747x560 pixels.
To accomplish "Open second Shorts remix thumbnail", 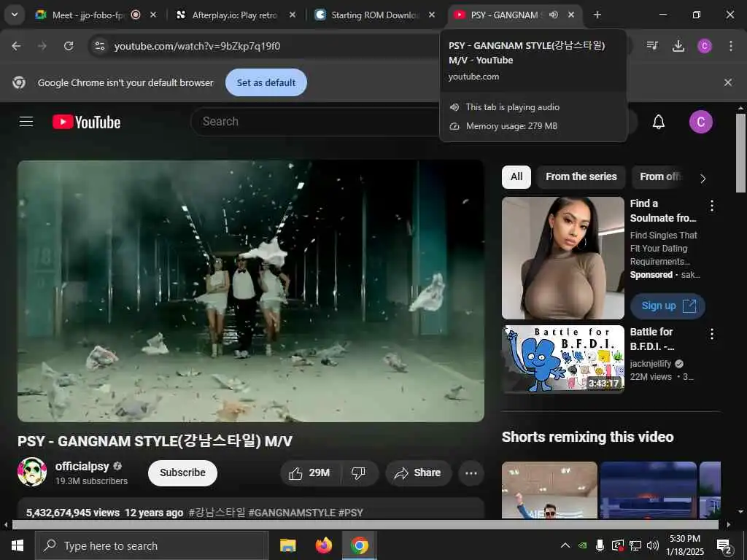I will [649, 490].
